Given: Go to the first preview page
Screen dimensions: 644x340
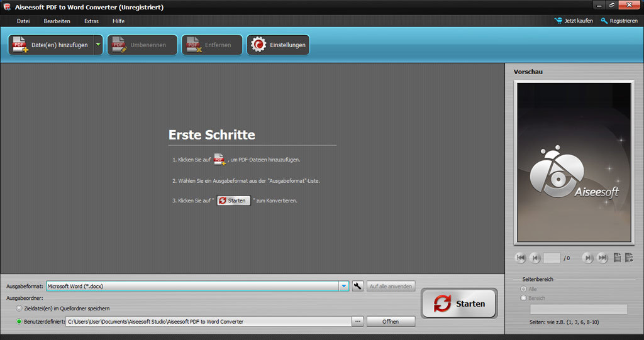Looking at the screenshot, I should click(x=520, y=258).
